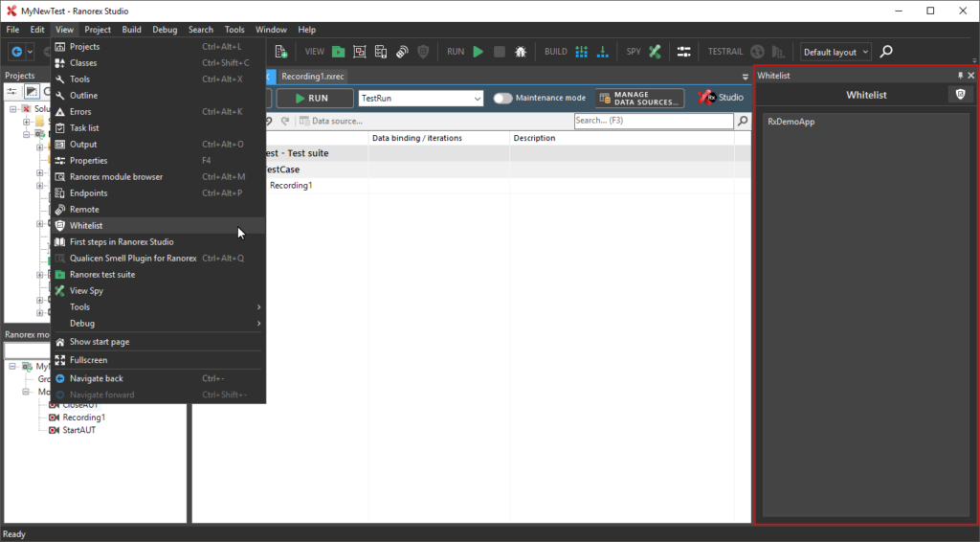Viewport: 980px width, 542px height.
Task: Open the Window menu
Action: coord(271,30)
